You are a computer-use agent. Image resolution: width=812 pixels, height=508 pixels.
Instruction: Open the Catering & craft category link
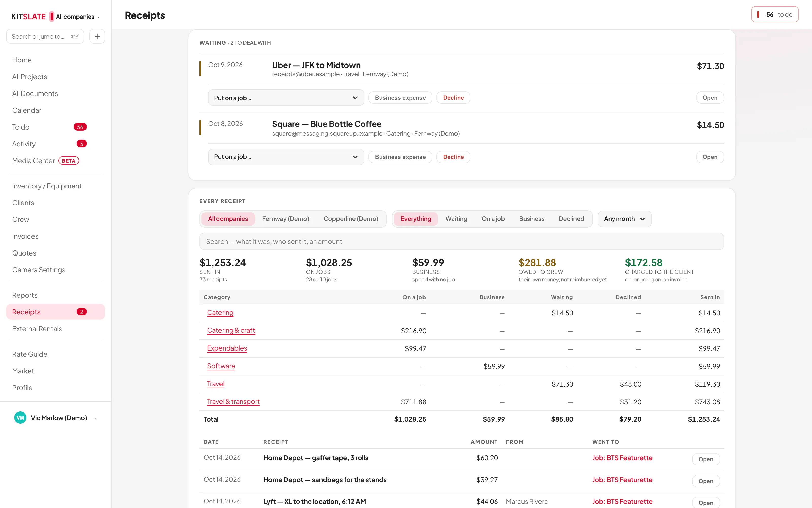coord(231,331)
